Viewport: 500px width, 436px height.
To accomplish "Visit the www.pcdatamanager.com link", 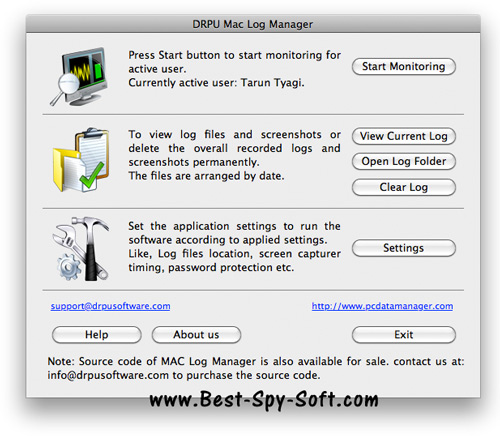I will pyautogui.click(x=382, y=306).
